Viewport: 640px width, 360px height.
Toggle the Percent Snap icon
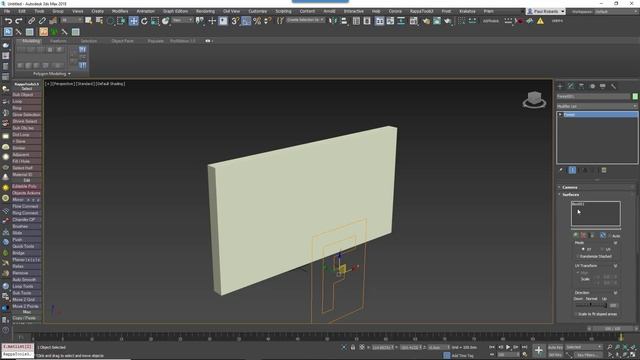(257, 21)
